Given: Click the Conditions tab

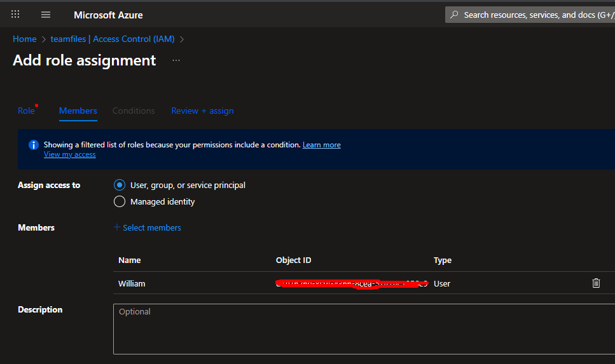Looking at the screenshot, I should coord(134,111).
